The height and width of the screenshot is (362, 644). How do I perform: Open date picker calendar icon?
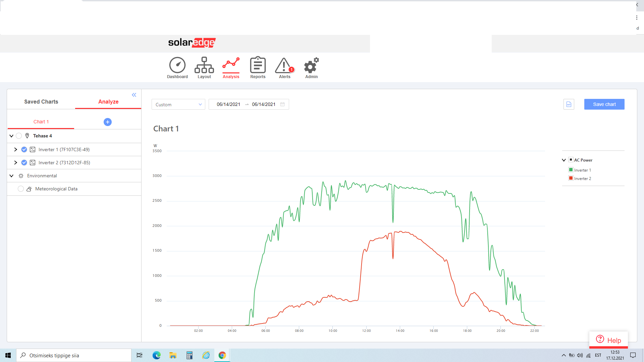click(x=282, y=104)
